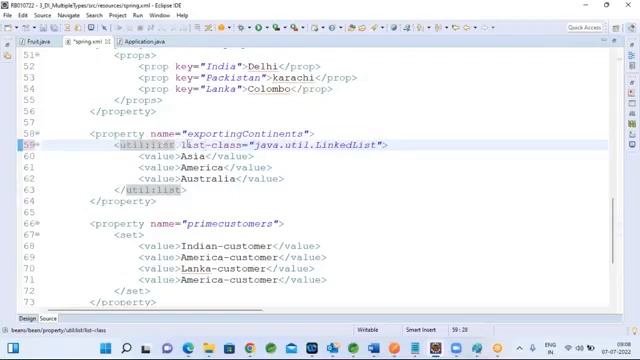This screenshot has height=360, width=640.
Task: Maximize the editor area view
Action: tap(614, 41)
